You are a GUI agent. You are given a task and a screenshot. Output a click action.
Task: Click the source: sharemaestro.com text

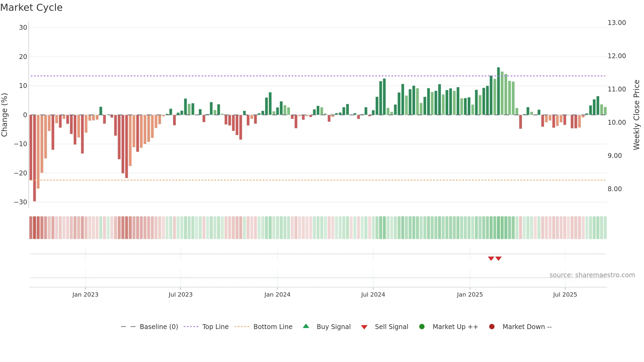pos(592,275)
